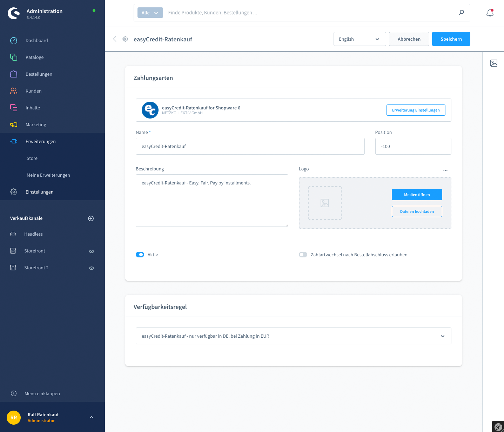Click the Abbrechen button

[409, 39]
